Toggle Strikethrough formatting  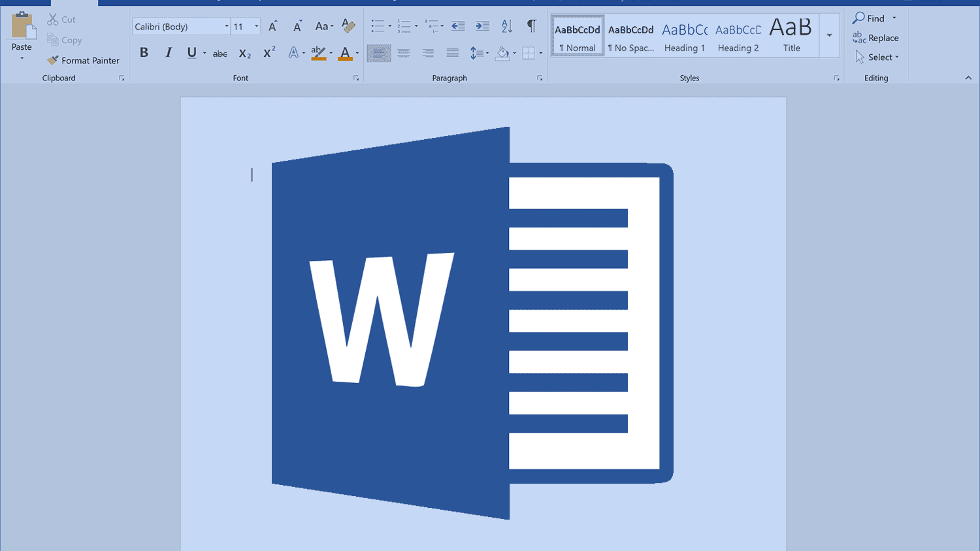click(220, 54)
